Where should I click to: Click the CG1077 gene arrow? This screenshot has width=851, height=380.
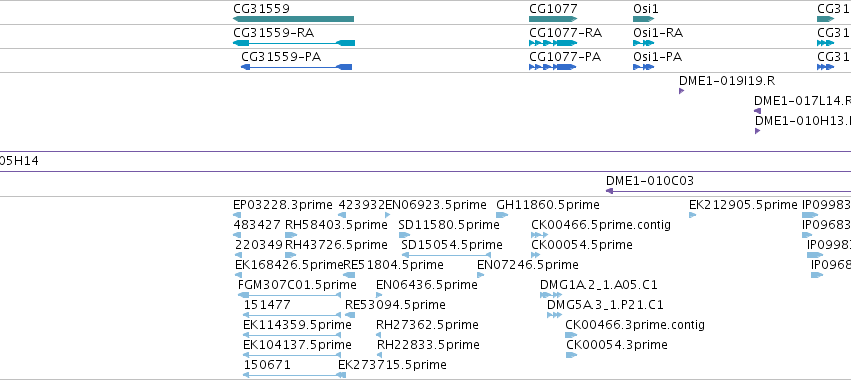pos(553,19)
